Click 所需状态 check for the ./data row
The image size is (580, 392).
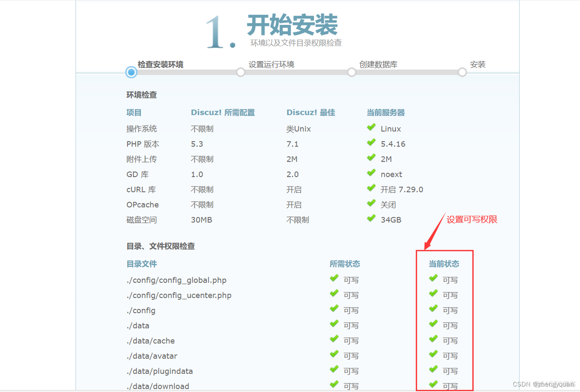(335, 323)
